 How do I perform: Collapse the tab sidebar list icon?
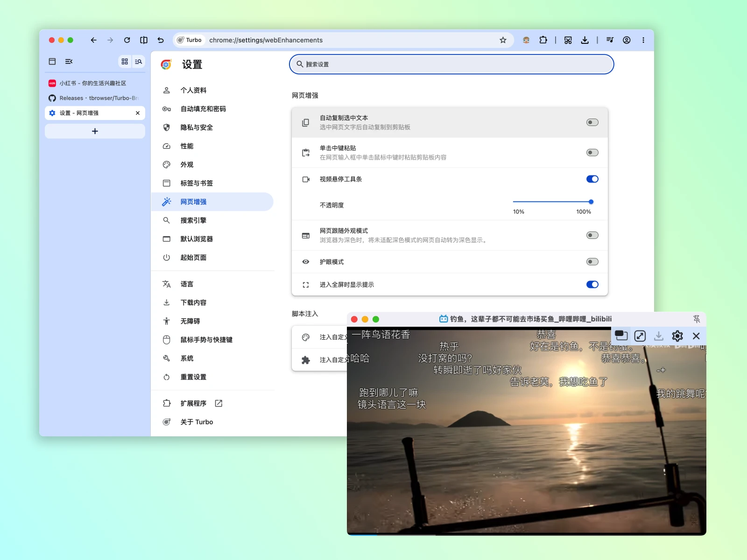click(x=69, y=61)
